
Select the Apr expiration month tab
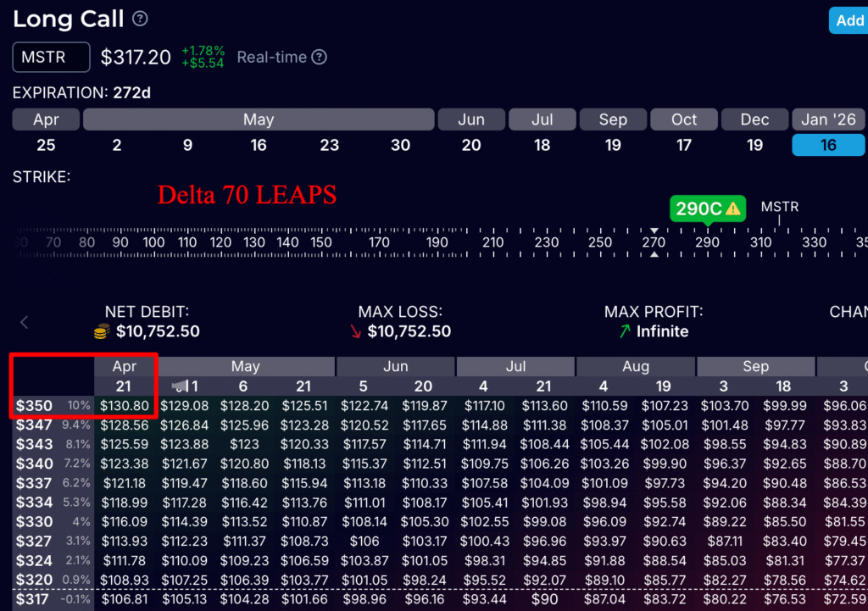click(x=46, y=119)
